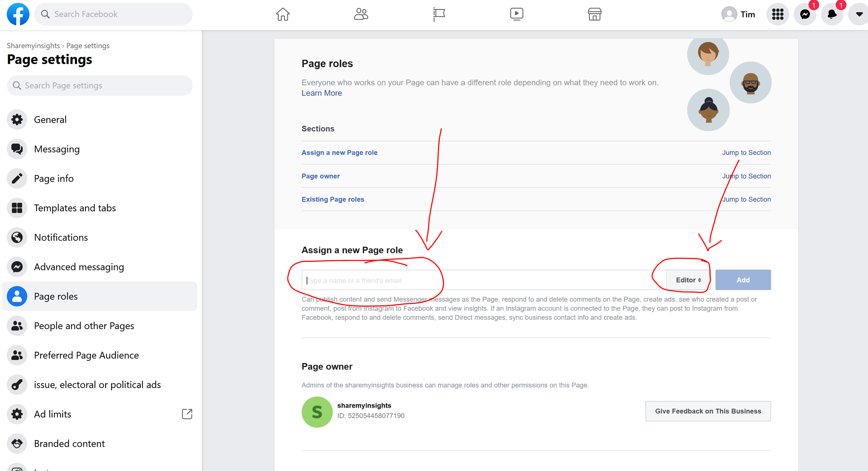Open Branded content settings
This screenshot has width=868, height=471.
click(x=100, y=444)
